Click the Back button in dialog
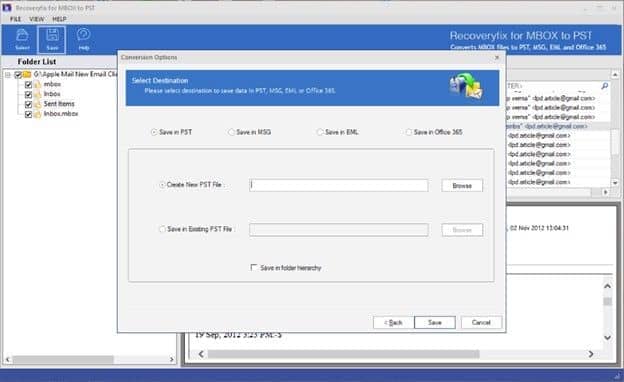This screenshot has width=624, height=382. click(393, 322)
